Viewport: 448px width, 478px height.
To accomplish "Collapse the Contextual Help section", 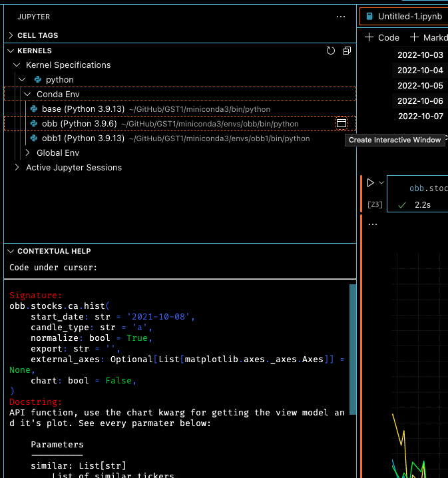I will (x=11, y=251).
